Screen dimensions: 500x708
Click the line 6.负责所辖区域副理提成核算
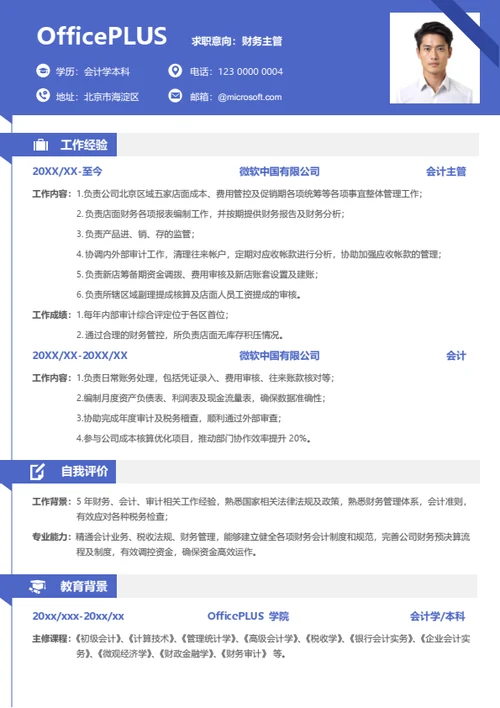coord(188,295)
